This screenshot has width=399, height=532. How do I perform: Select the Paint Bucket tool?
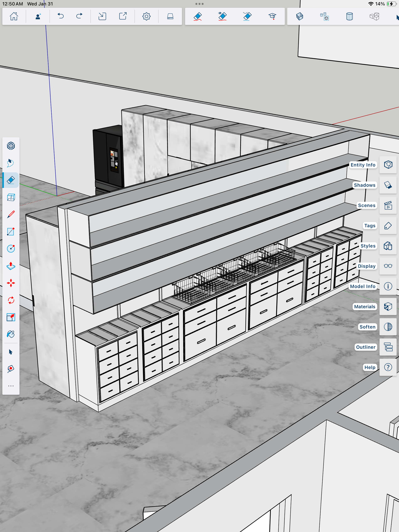(11, 334)
